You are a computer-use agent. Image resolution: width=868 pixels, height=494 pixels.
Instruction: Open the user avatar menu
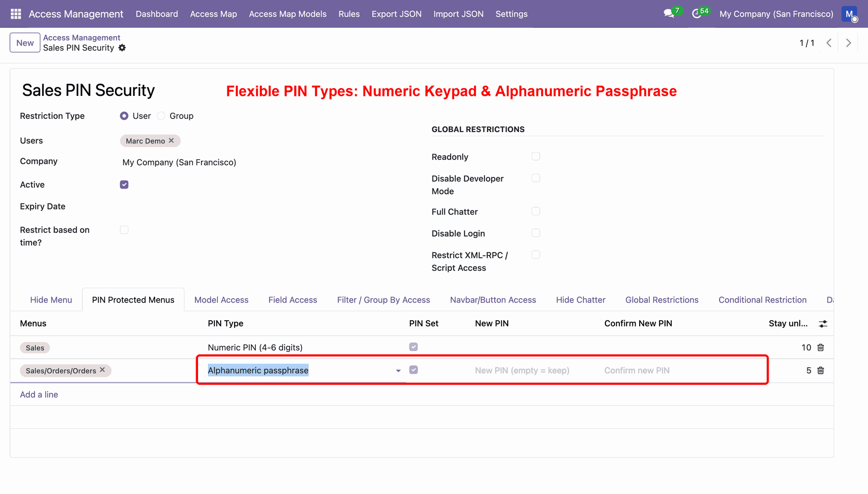[849, 14]
